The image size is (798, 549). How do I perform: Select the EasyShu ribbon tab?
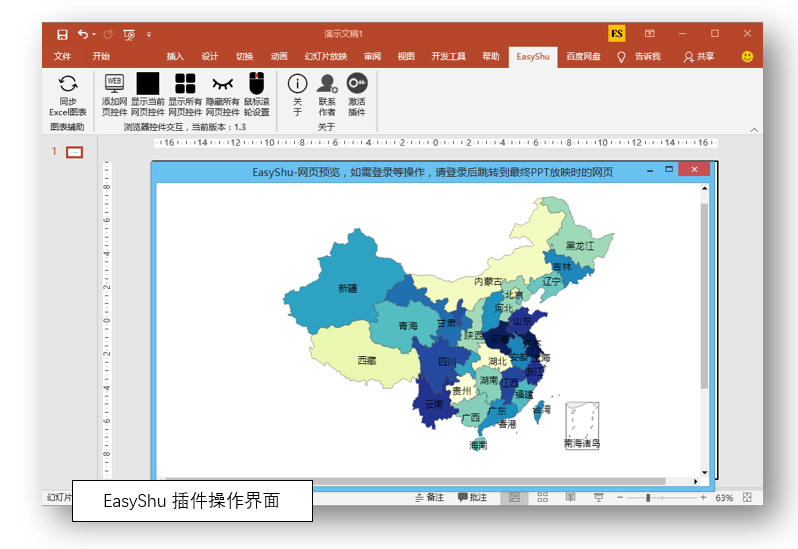pos(533,56)
